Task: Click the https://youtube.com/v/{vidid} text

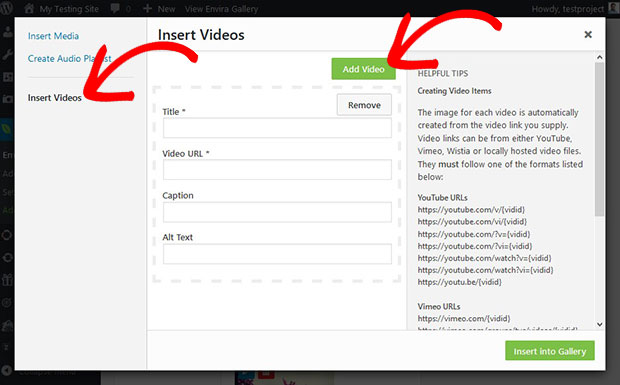Action: [x=471, y=210]
